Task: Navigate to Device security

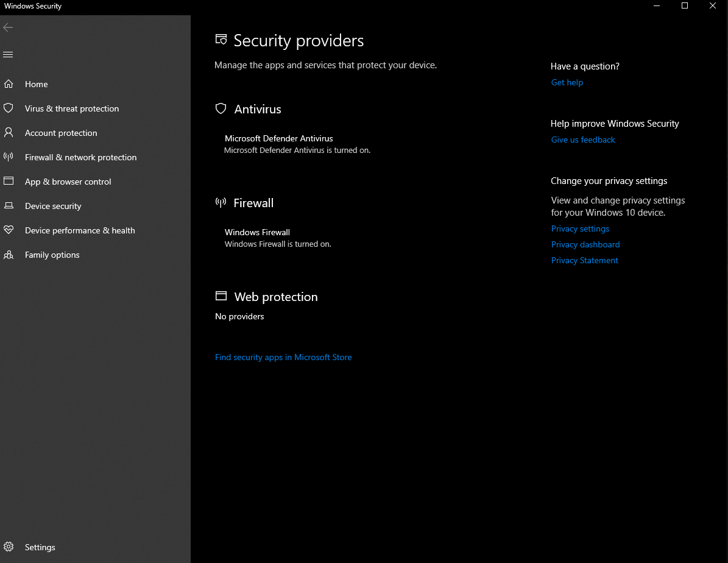Action: coord(95,206)
